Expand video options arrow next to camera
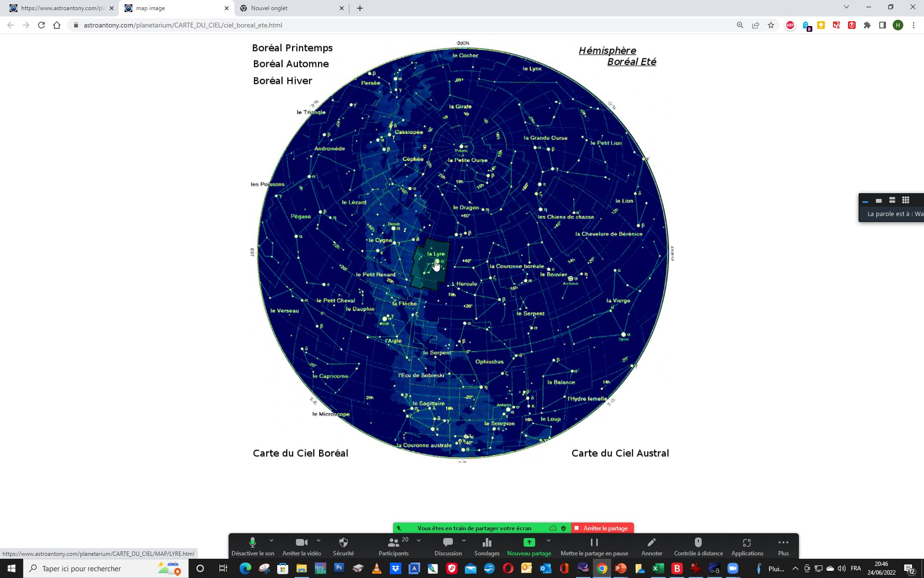The height and width of the screenshot is (578, 924). [x=319, y=540]
